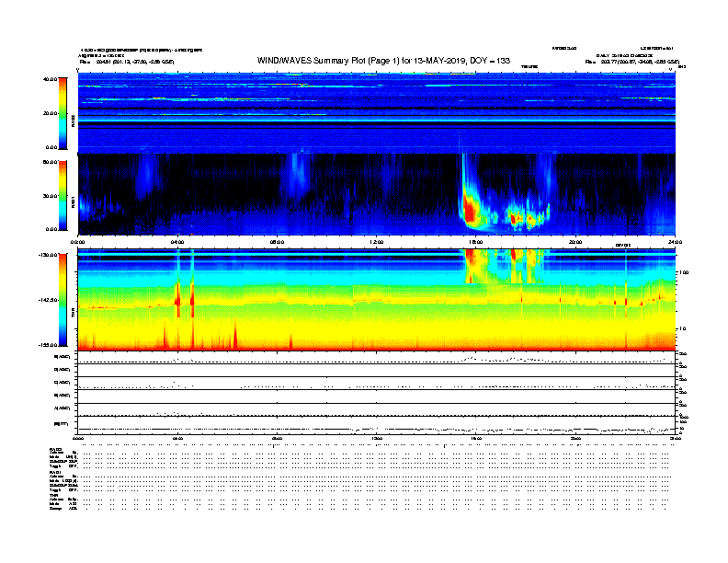The width and height of the screenshot is (728, 563).
Task: Click 16:00 tick label beneath RAD1 panel
Action: click(x=476, y=242)
